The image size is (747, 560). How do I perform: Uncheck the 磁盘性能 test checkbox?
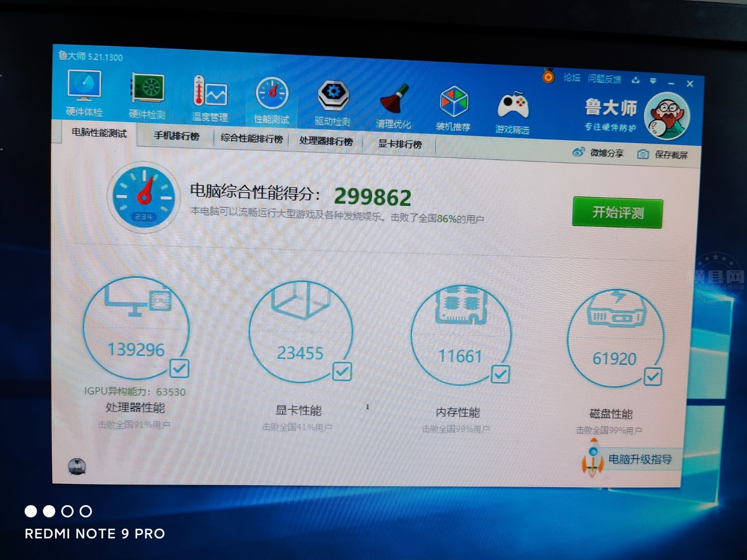tap(653, 377)
